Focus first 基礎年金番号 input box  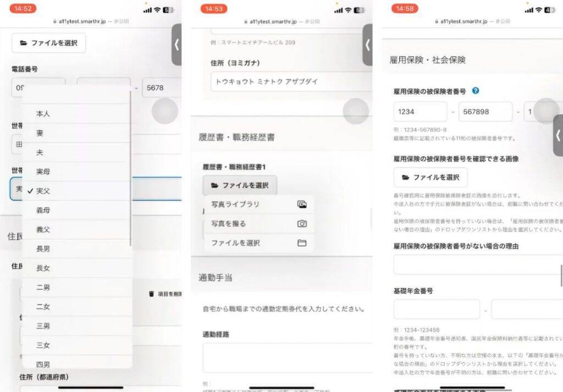tap(437, 310)
